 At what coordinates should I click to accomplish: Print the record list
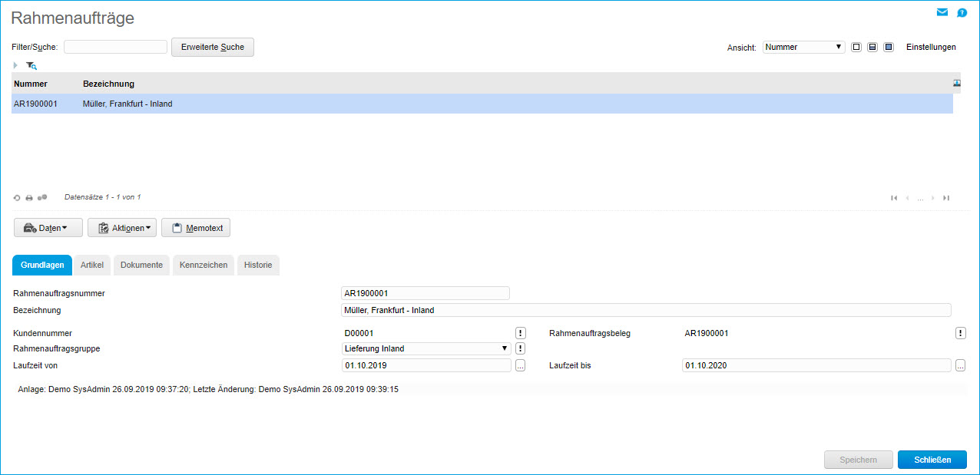point(29,198)
